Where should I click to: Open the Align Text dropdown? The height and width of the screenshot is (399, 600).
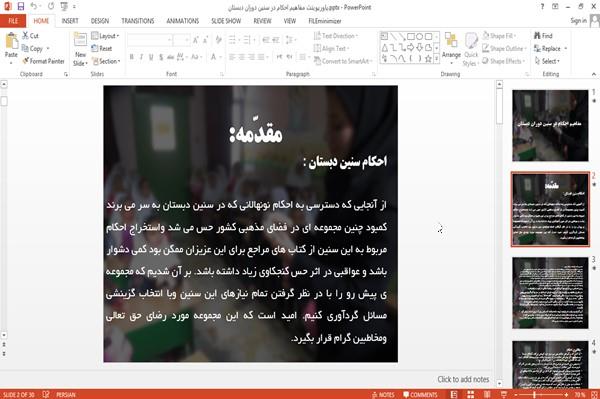click(x=331, y=49)
